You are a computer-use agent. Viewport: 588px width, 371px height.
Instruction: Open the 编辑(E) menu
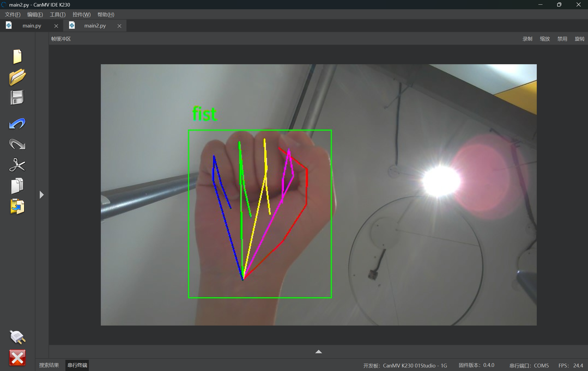[x=35, y=14]
